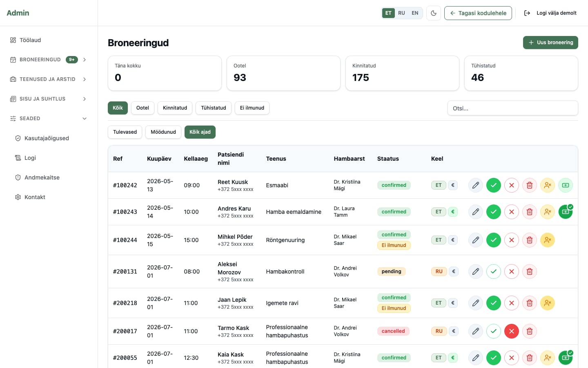588x368 pixels.
Task: Click the Otsi search field
Action: [x=513, y=108]
